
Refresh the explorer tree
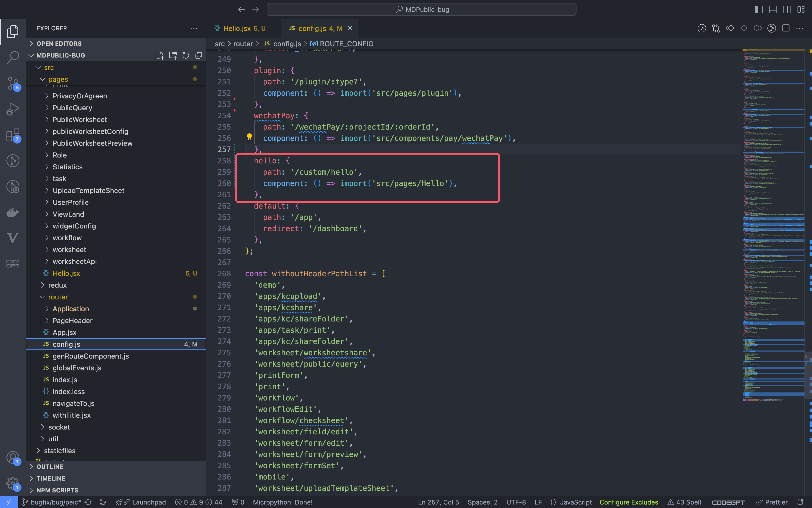[186, 55]
